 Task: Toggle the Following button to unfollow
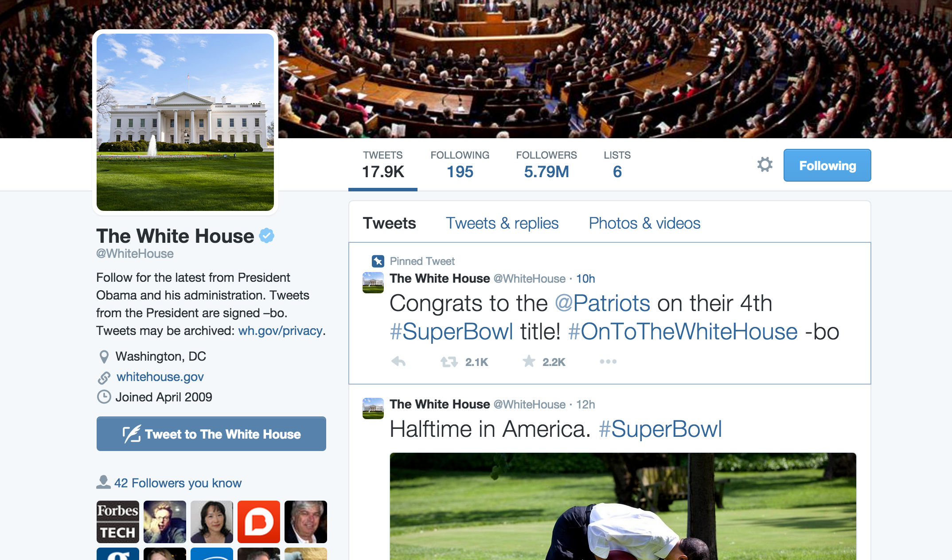click(x=827, y=165)
